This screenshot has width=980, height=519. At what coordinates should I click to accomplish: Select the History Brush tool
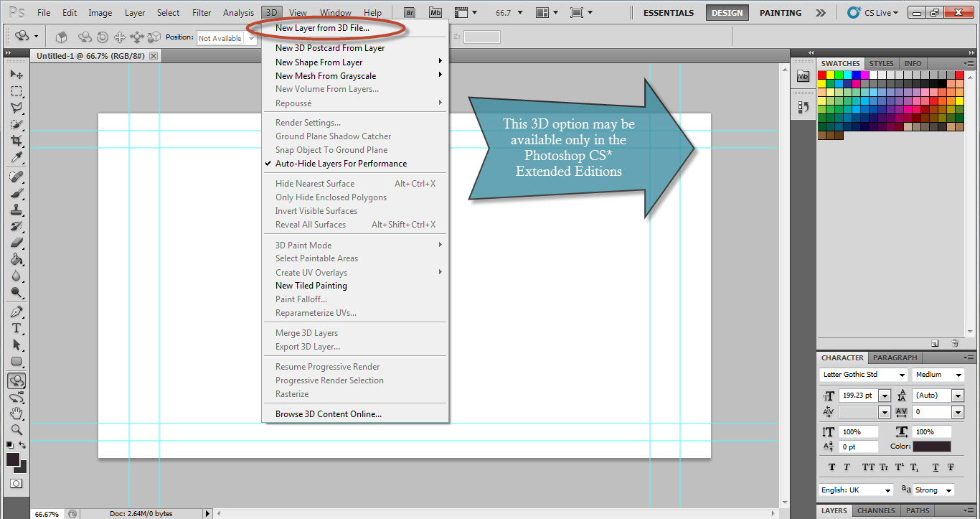(x=16, y=226)
